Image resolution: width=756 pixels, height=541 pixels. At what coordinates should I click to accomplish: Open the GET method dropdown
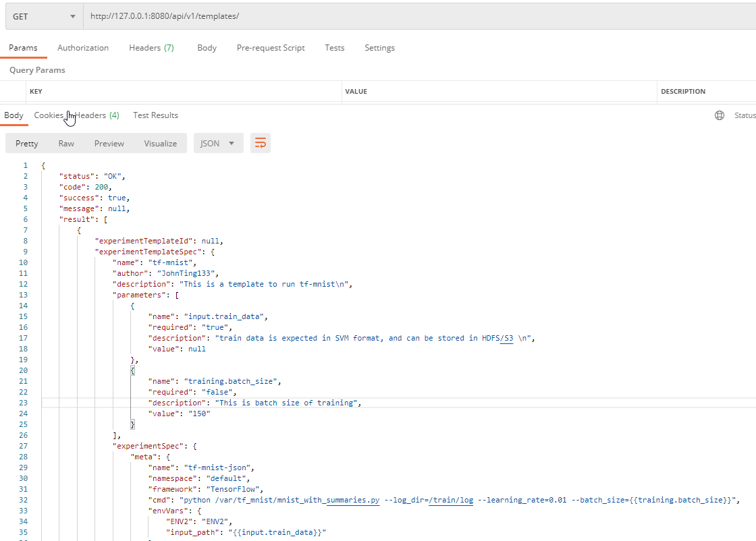pyautogui.click(x=44, y=16)
